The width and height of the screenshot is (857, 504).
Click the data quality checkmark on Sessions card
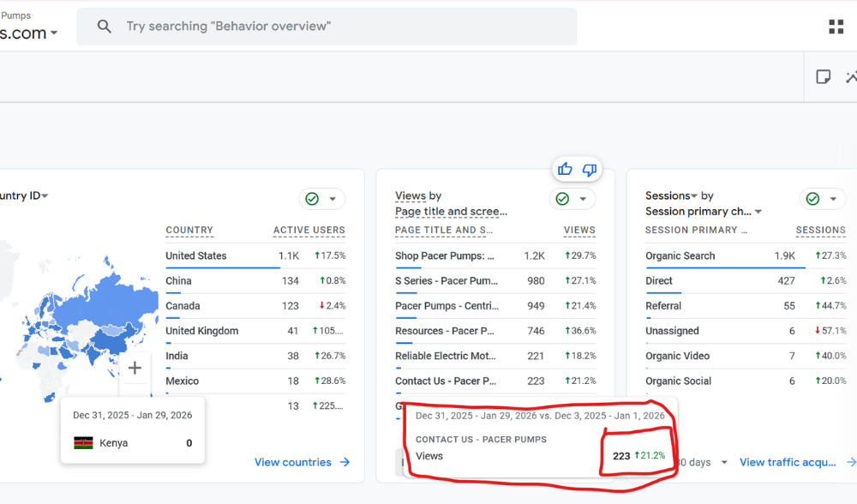coord(812,198)
